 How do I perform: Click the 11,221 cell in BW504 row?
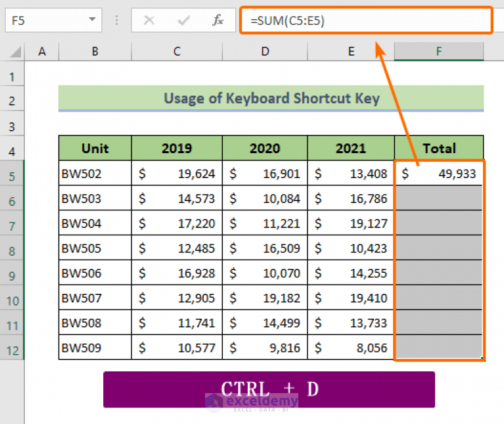[265, 223]
